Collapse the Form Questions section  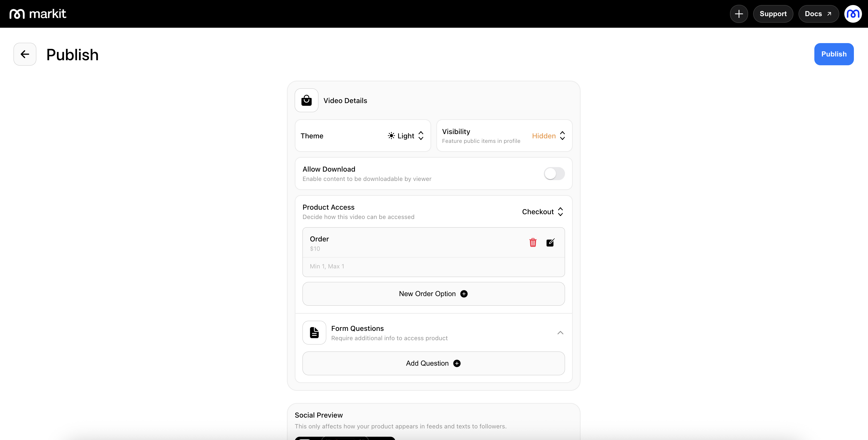pyautogui.click(x=560, y=333)
